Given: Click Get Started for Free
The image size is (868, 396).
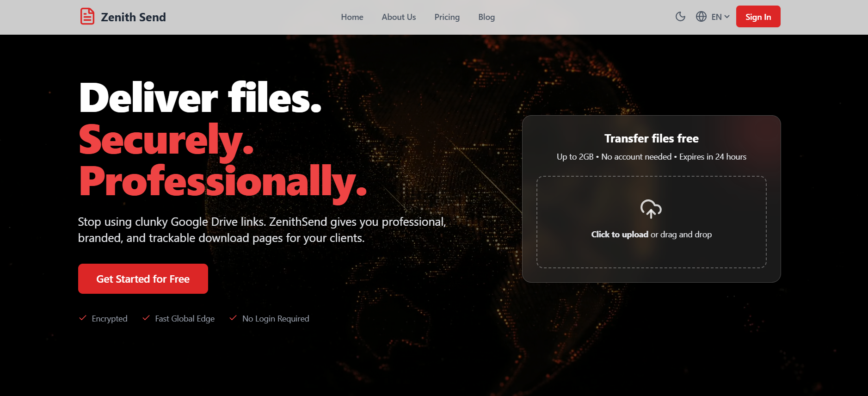Looking at the screenshot, I should pyautogui.click(x=143, y=279).
